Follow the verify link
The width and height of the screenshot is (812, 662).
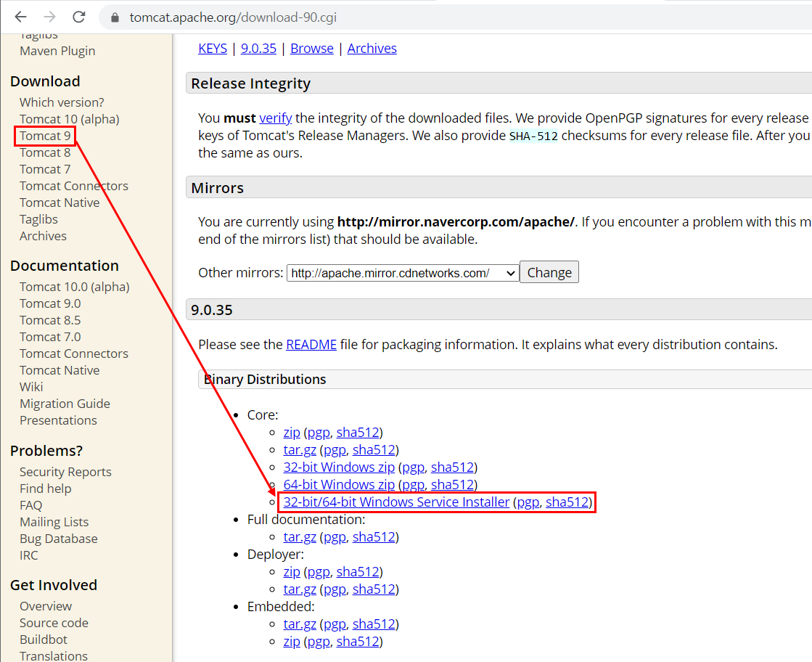point(276,118)
